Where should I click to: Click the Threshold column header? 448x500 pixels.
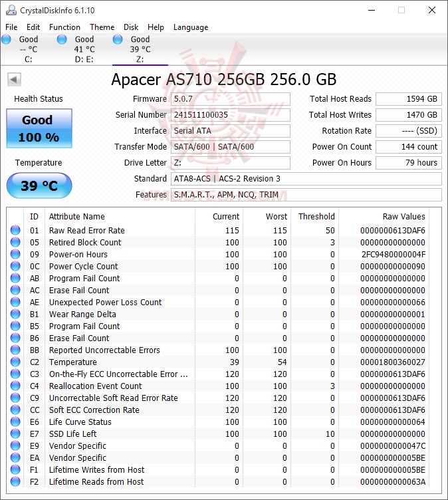pyautogui.click(x=314, y=217)
